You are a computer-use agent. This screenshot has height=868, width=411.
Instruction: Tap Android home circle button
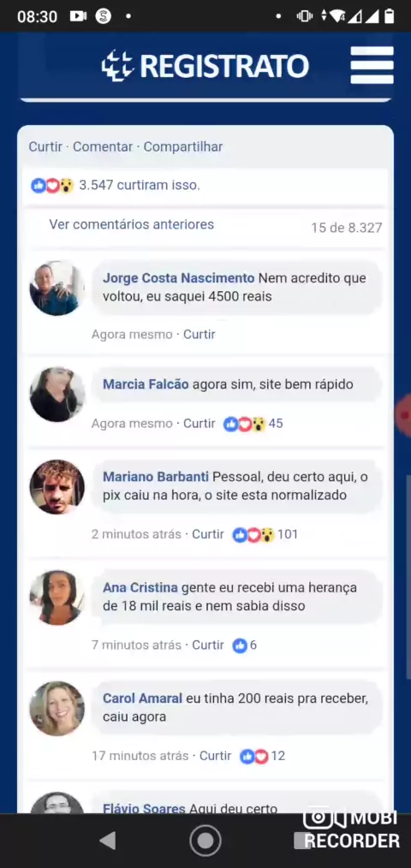pyautogui.click(x=205, y=841)
